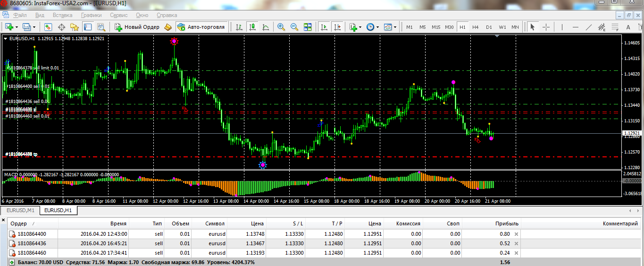Toggle the chart auto-scroll button

pyautogui.click(x=324, y=27)
